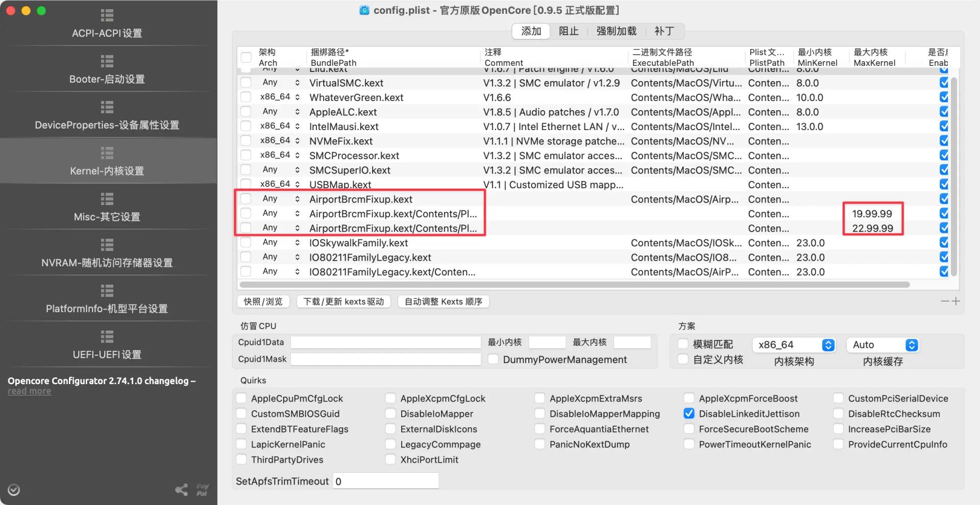Toggle the XhciPortLimit checkbox

pyautogui.click(x=390, y=460)
